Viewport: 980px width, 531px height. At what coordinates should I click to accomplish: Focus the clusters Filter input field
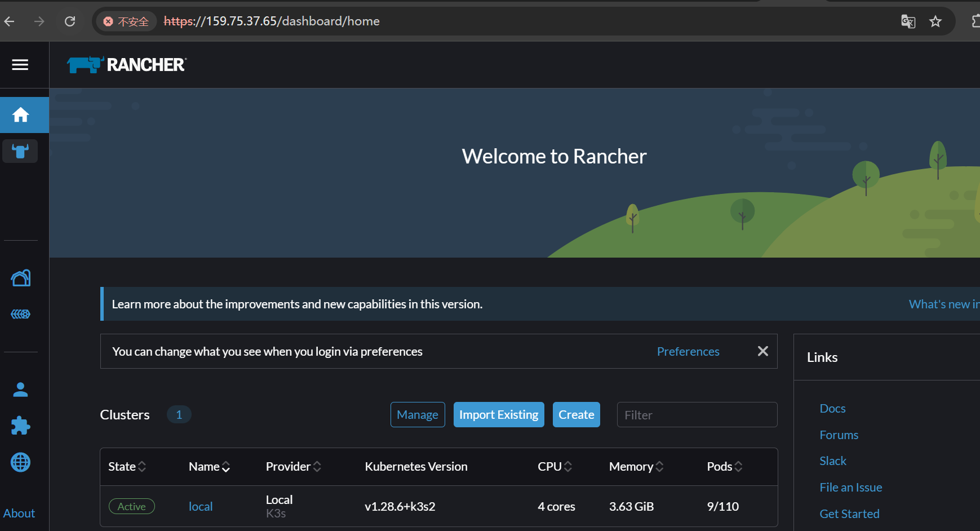click(697, 415)
